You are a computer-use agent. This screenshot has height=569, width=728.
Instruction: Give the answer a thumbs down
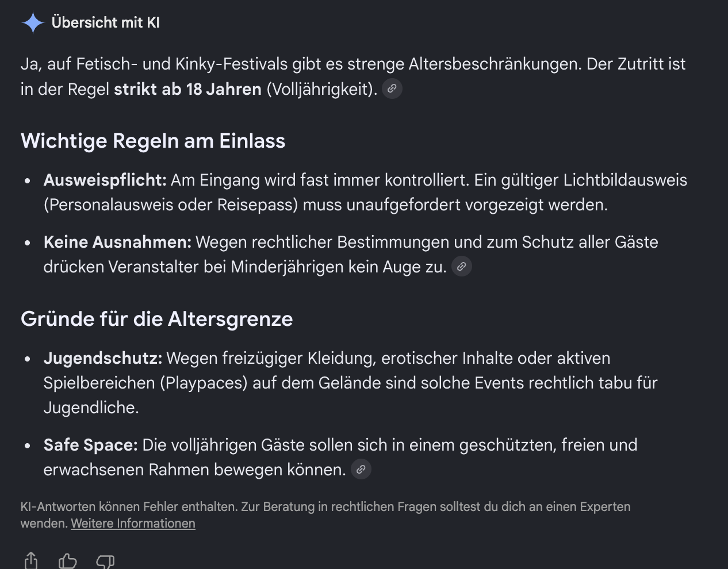(105, 562)
